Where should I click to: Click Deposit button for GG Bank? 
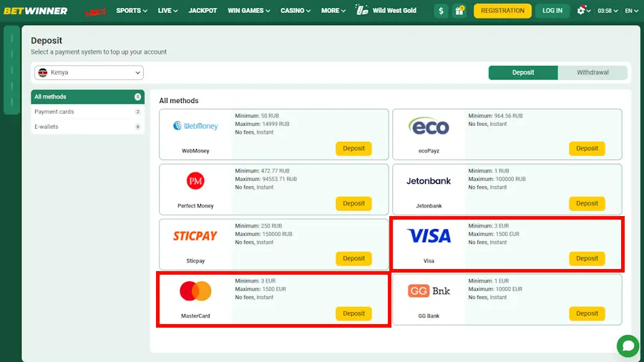click(587, 313)
